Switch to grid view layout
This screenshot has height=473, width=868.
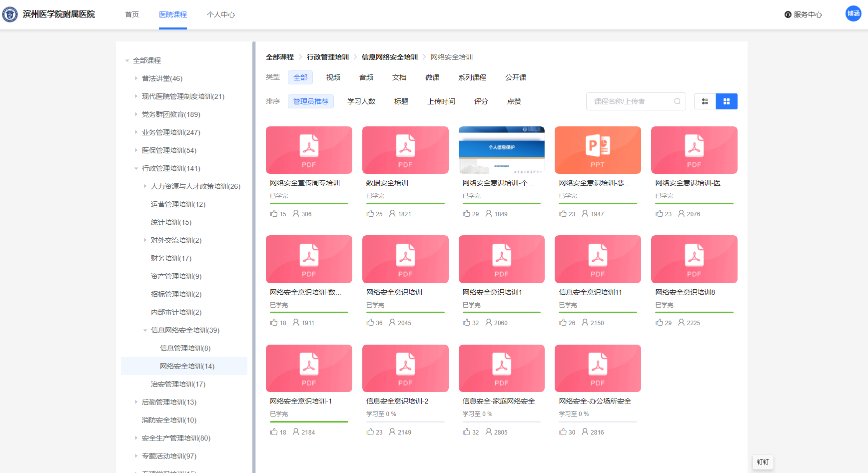[x=727, y=101]
